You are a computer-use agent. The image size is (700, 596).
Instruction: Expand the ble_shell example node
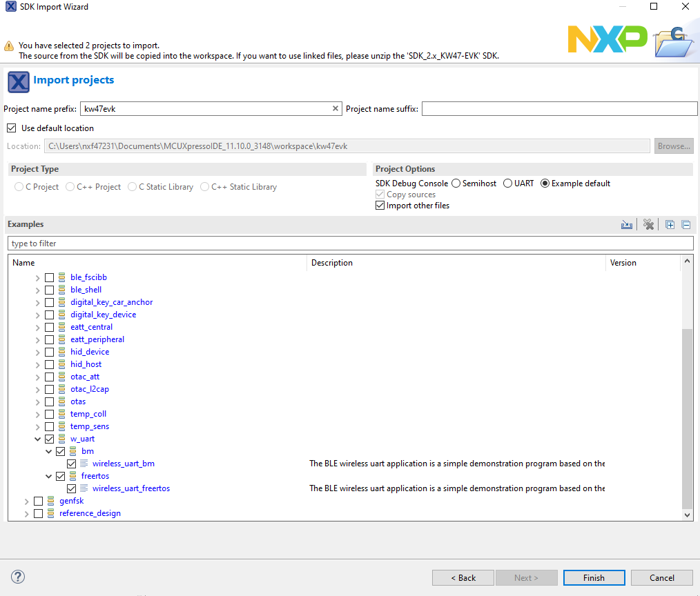point(38,290)
